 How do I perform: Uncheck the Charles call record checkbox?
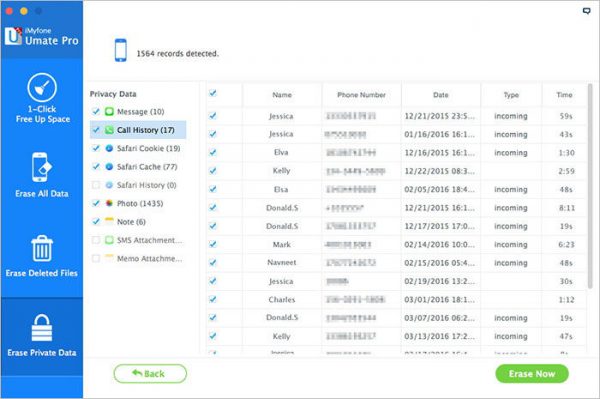(213, 300)
